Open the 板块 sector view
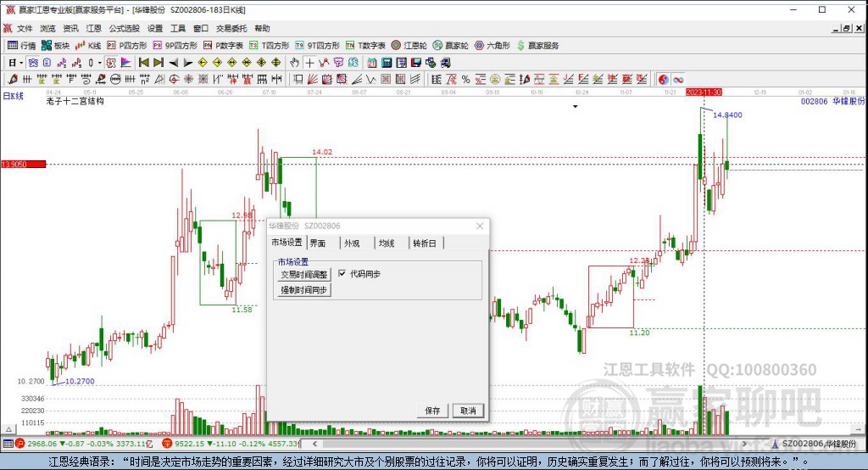868x470 pixels. tap(55, 46)
